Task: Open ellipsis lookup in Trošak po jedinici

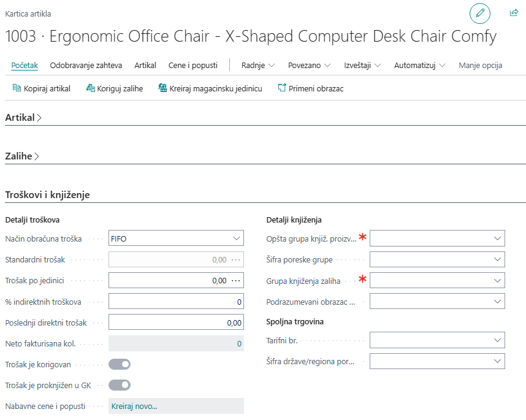Action: click(x=235, y=281)
